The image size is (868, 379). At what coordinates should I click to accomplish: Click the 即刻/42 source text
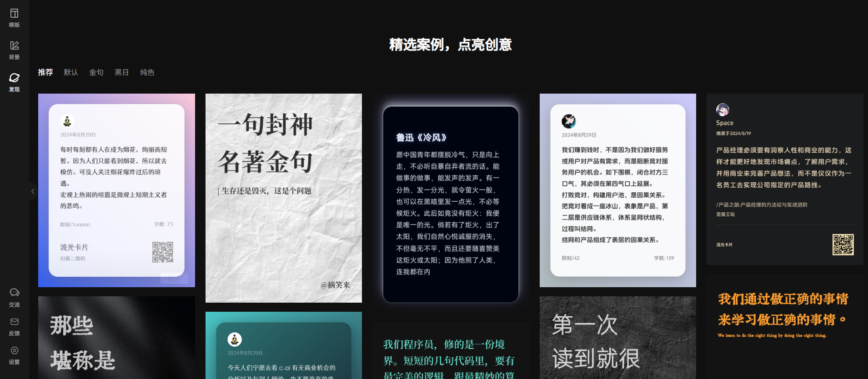(x=571, y=258)
